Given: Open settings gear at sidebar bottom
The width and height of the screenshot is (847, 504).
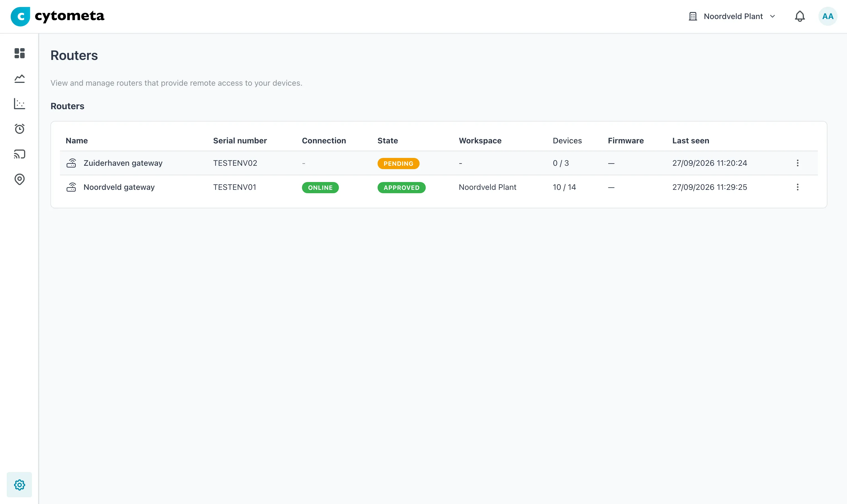Looking at the screenshot, I should tap(19, 485).
